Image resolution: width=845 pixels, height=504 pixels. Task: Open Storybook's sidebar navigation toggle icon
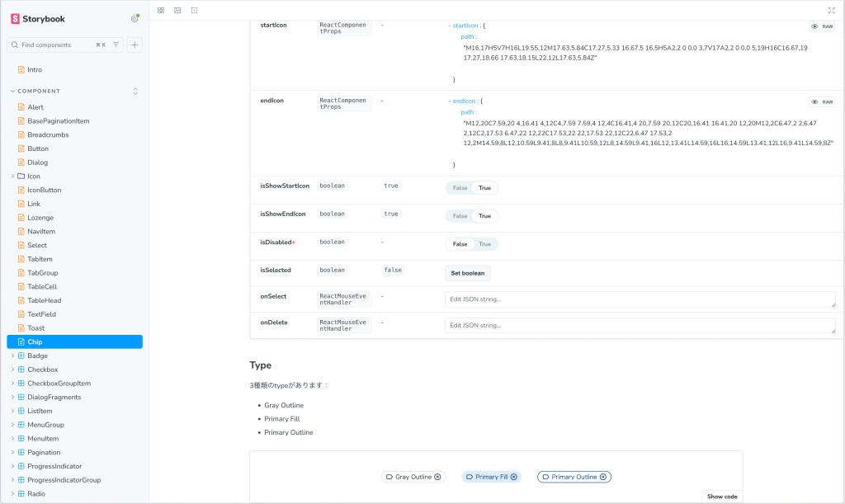coord(159,10)
